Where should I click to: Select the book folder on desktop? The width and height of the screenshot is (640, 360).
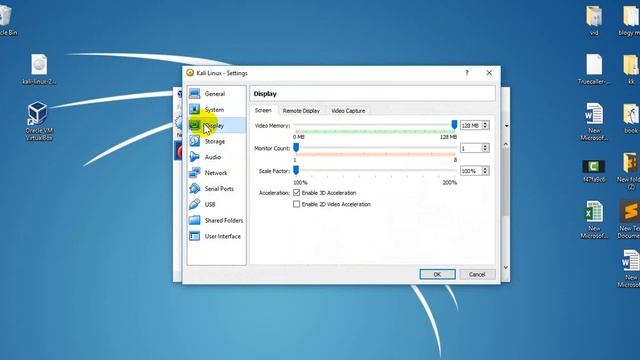coord(631,118)
